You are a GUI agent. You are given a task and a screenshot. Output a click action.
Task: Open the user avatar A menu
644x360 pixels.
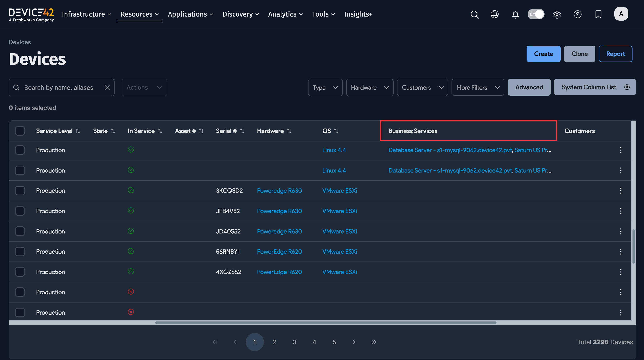click(621, 14)
